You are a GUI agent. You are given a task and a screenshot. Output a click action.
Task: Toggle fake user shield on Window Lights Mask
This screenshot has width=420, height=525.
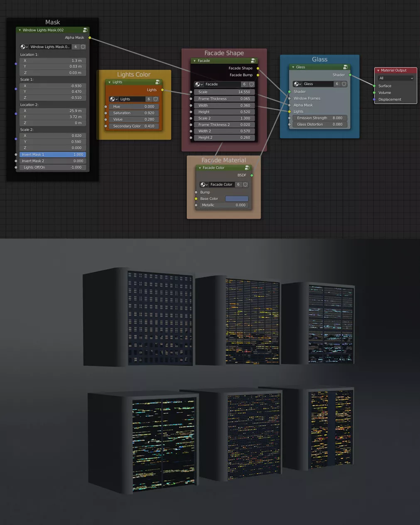pyautogui.click(x=83, y=47)
